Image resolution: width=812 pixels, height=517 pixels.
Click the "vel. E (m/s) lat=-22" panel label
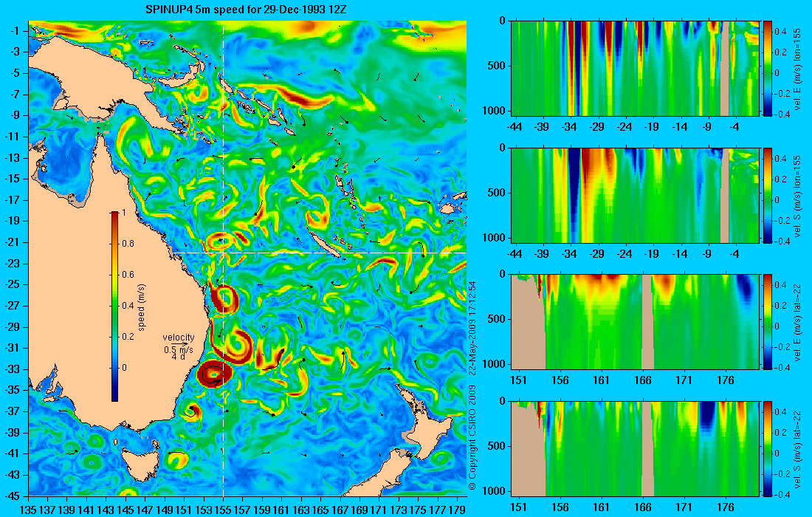pos(797,322)
